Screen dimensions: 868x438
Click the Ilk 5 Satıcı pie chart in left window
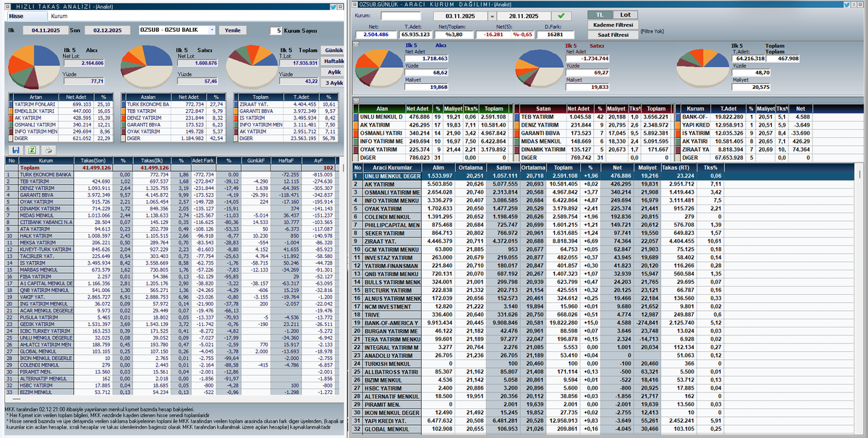[x=148, y=66]
